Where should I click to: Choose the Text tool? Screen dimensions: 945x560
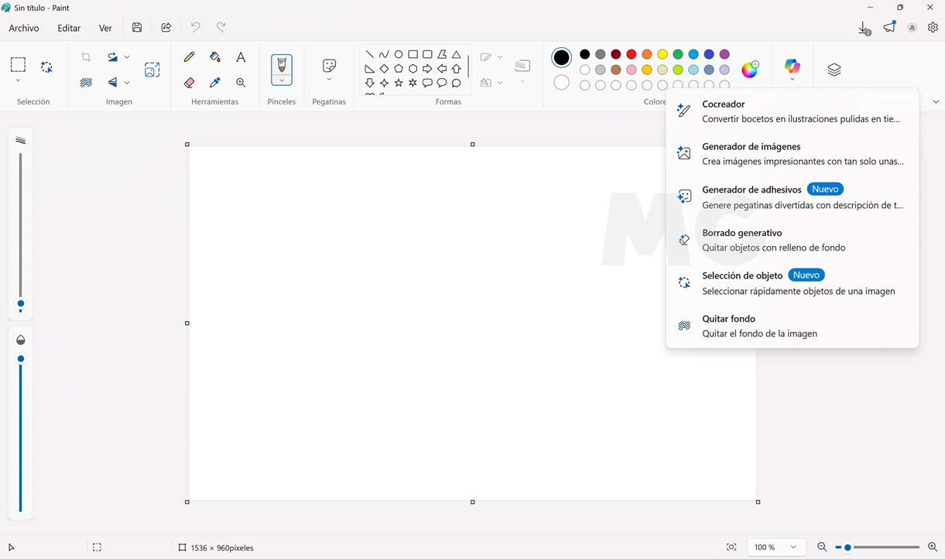241,57
